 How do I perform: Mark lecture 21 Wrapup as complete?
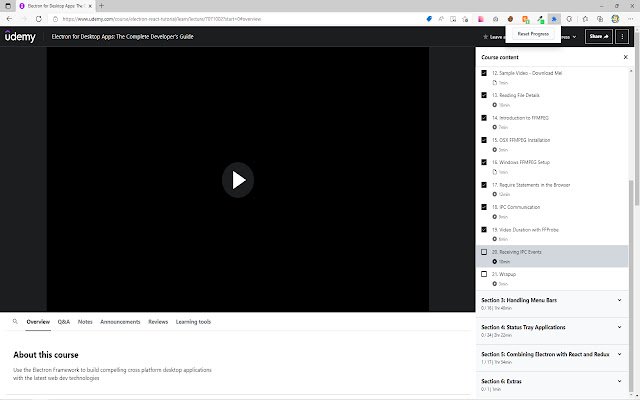pyautogui.click(x=484, y=274)
